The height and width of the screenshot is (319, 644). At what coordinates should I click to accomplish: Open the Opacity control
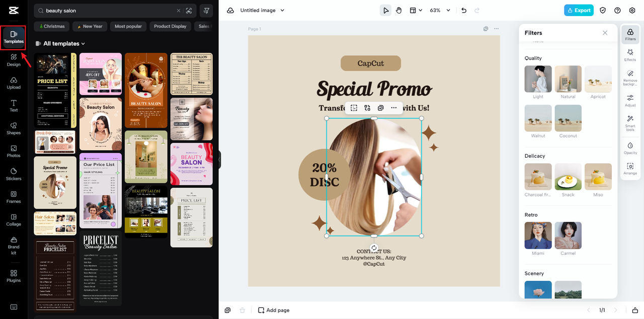pyautogui.click(x=630, y=148)
